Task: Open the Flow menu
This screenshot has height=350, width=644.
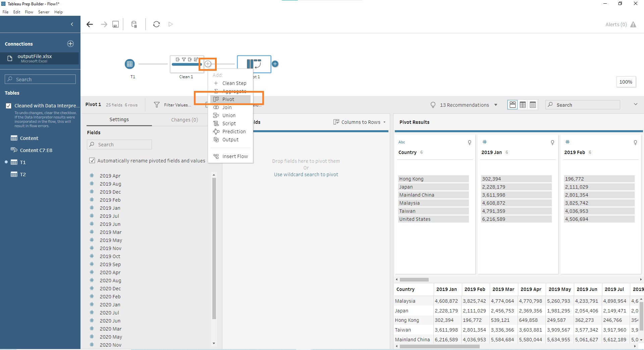Action: (29, 12)
